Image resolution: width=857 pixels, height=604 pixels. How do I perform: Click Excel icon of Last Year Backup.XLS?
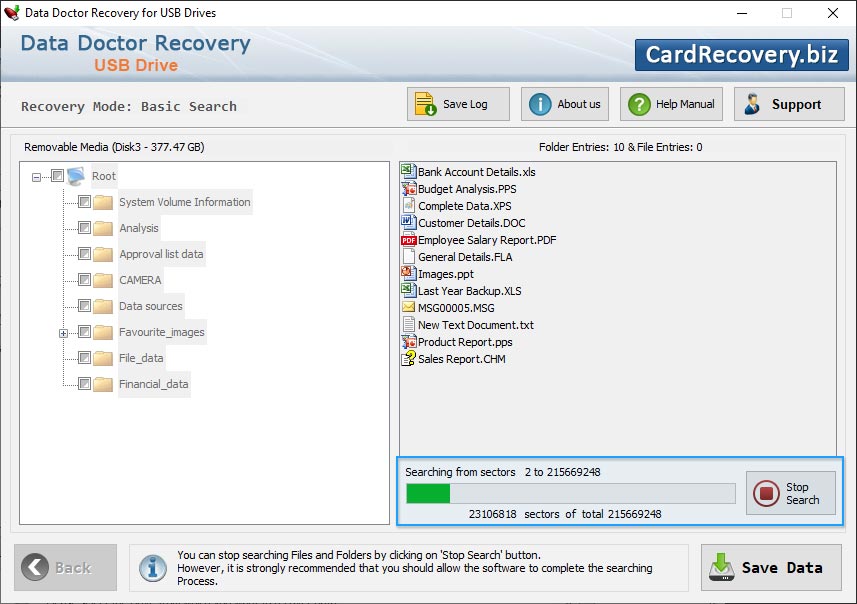tap(409, 290)
